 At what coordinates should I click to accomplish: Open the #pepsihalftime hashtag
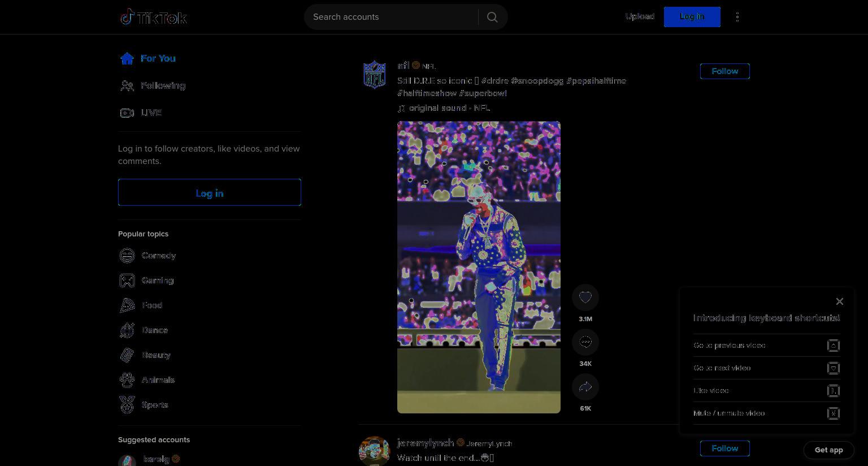[596, 81]
